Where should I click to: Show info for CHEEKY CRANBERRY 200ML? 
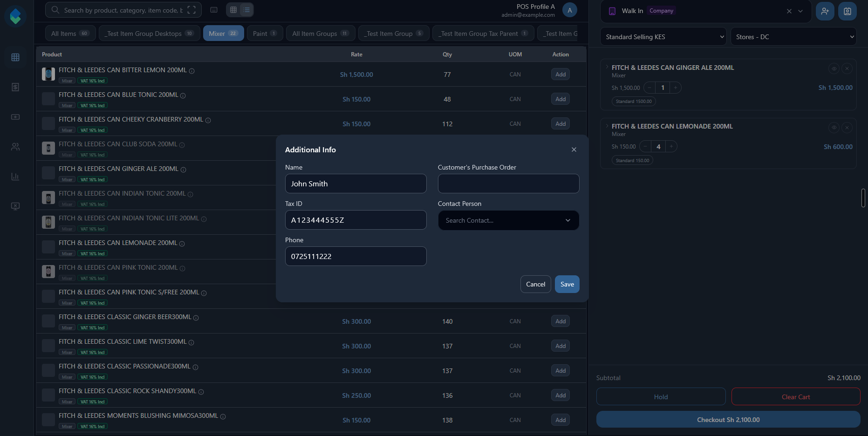pyautogui.click(x=208, y=120)
